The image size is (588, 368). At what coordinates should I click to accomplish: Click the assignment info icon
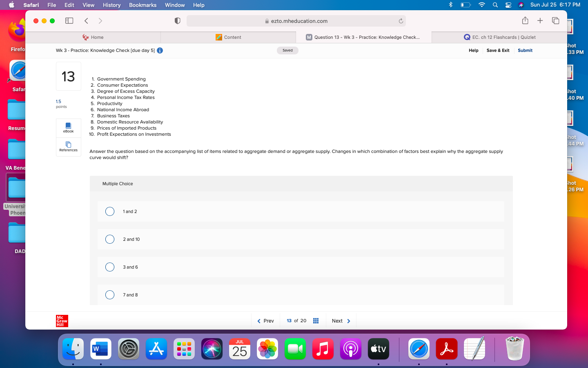160,51
